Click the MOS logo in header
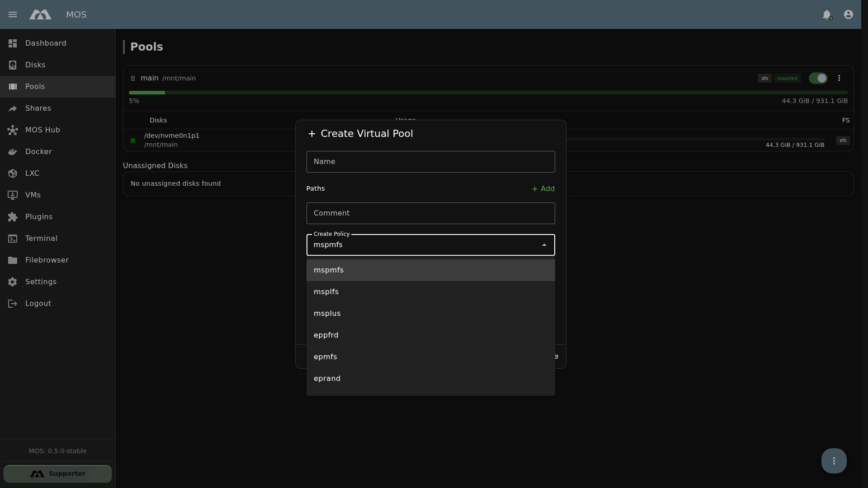 40,14
